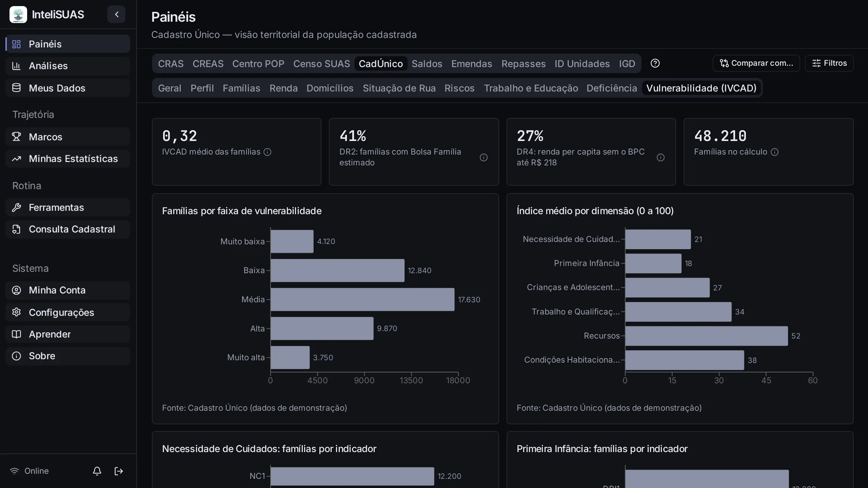
Task: Open the Geral sub-tab
Action: pos(170,88)
